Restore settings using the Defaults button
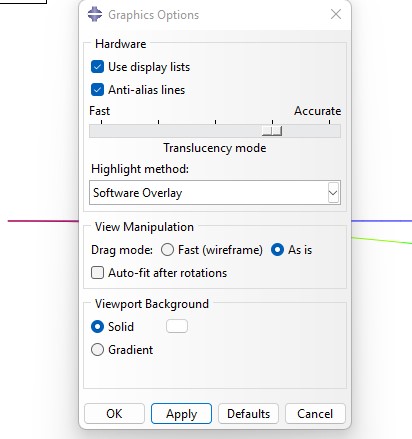The image size is (412, 439). [x=248, y=414]
